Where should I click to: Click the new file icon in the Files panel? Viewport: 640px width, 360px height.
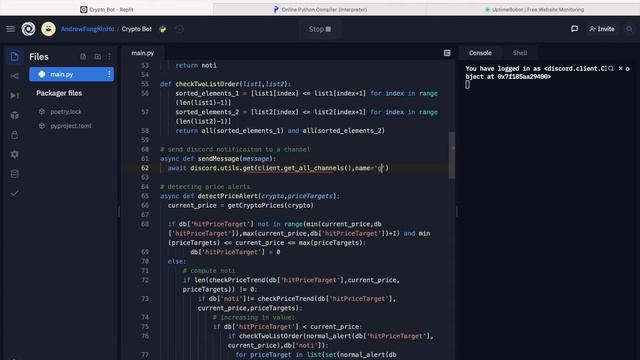click(x=83, y=56)
